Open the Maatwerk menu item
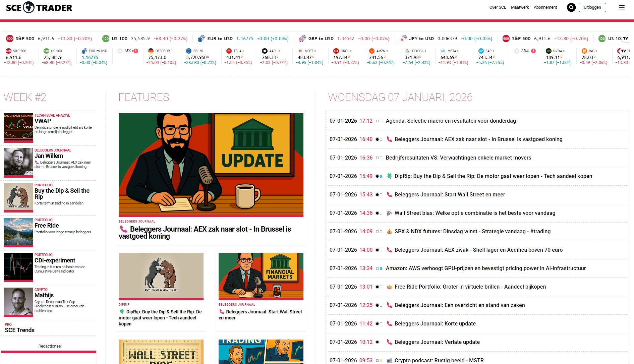This screenshot has height=364, width=634. tap(520, 7)
